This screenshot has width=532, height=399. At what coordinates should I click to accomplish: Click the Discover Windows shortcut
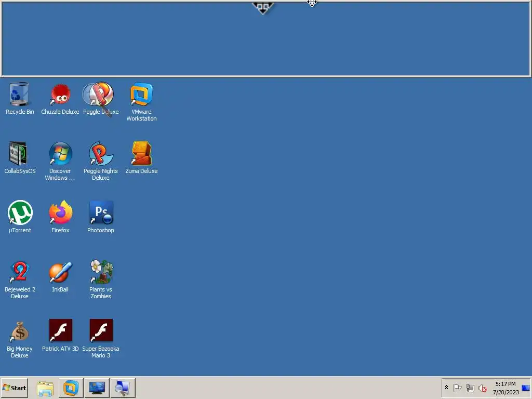(x=60, y=161)
